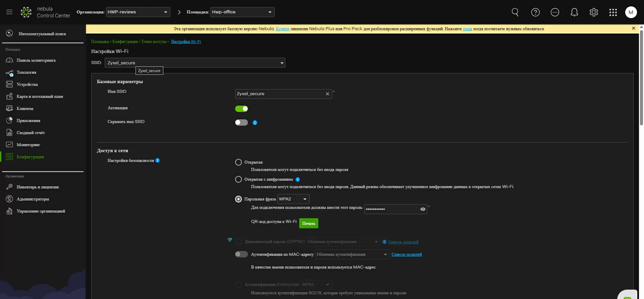Clear the SSID name field

point(327,94)
